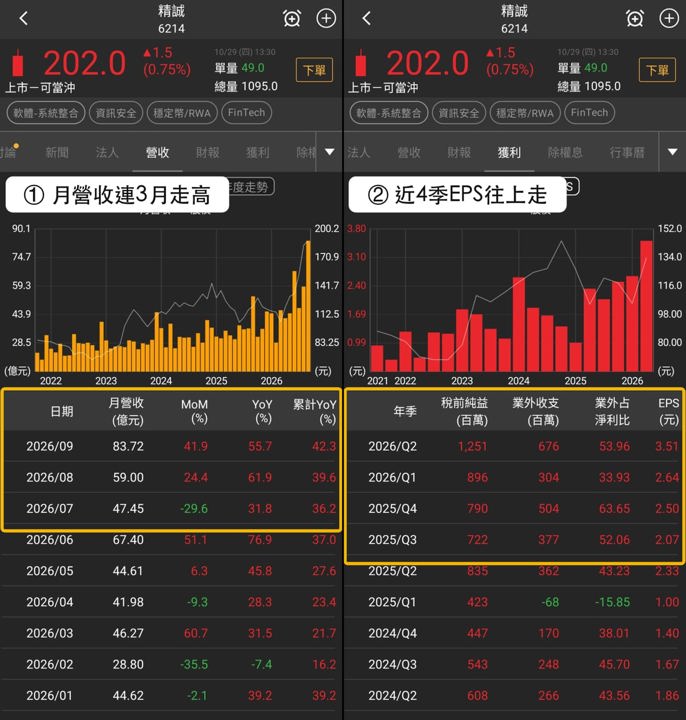Open 穩定幣/RWA tag in right panel
686x720 pixels.
(x=525, y=113)
